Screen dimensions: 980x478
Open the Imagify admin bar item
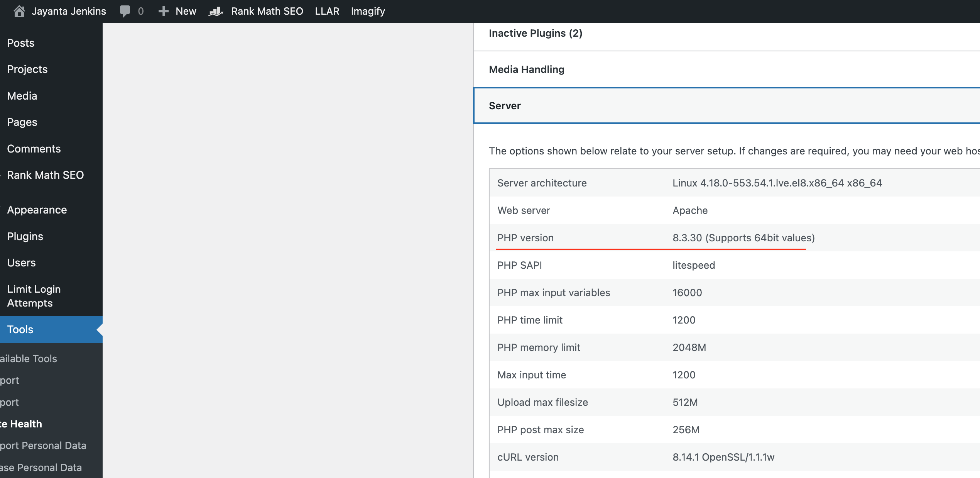click(368, 11)
